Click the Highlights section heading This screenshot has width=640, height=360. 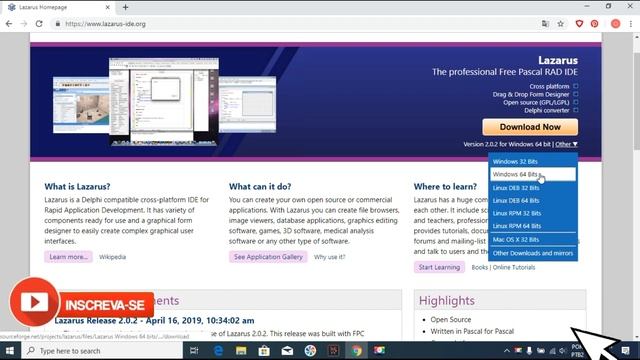click(x=447, y=301)
